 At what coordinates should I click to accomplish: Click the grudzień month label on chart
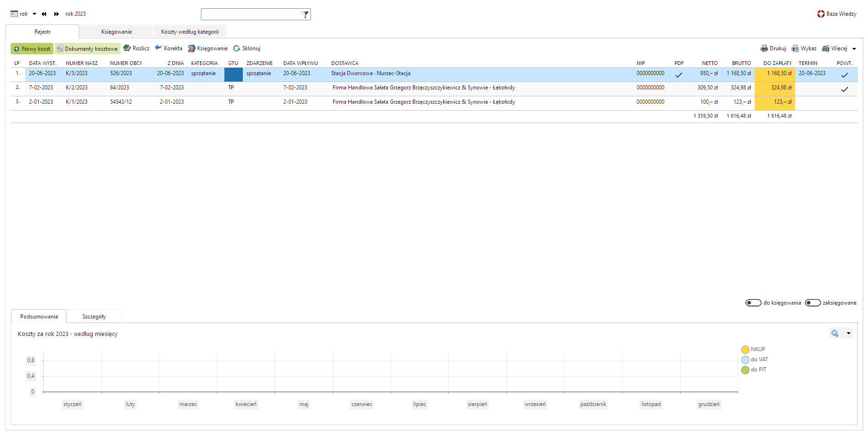709,404
